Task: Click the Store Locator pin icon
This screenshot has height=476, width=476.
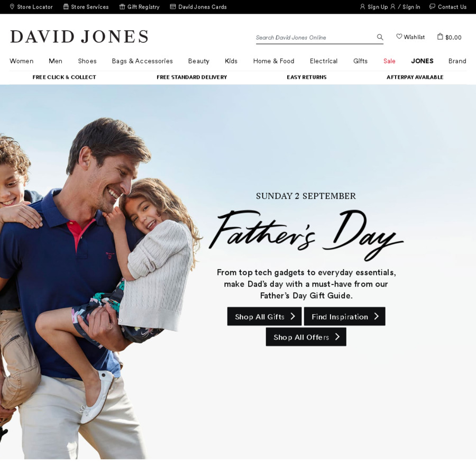Action: pos(12,7)
